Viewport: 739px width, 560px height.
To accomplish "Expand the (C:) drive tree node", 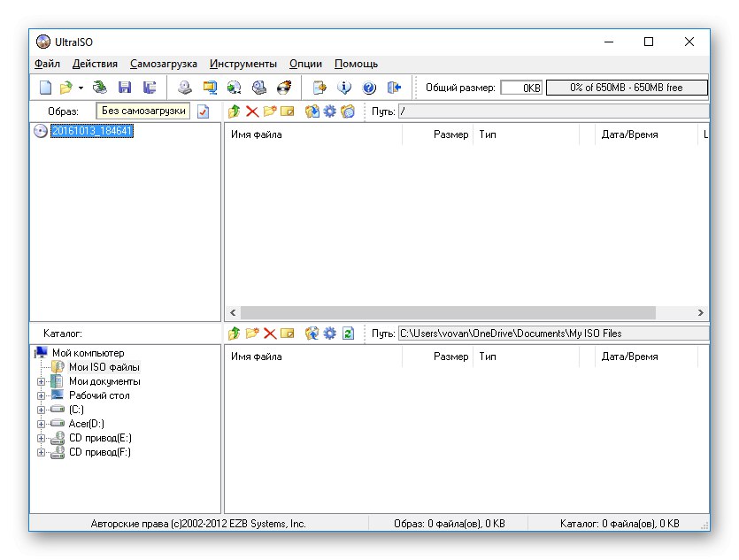I will 41,410.
